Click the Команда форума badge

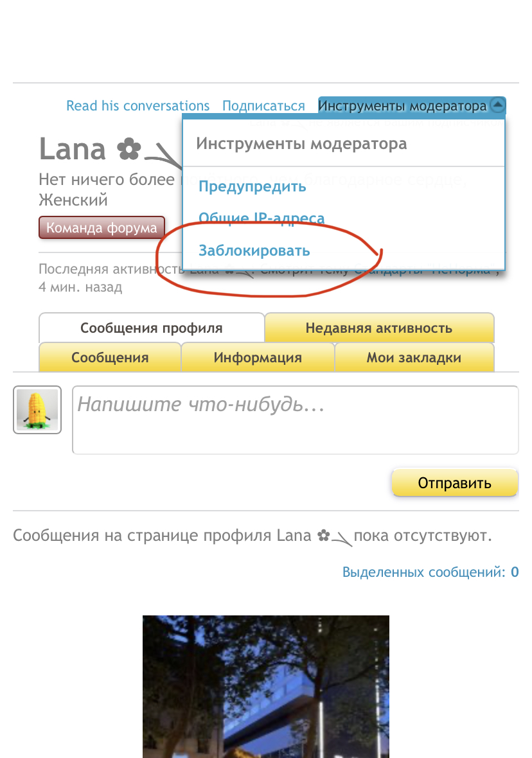(x=102, y=227)
